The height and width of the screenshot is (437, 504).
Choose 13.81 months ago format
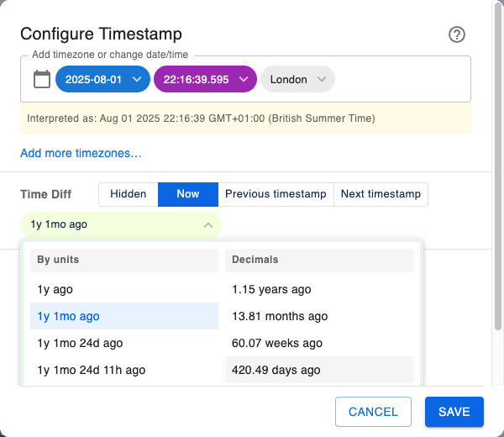point(319,316)
